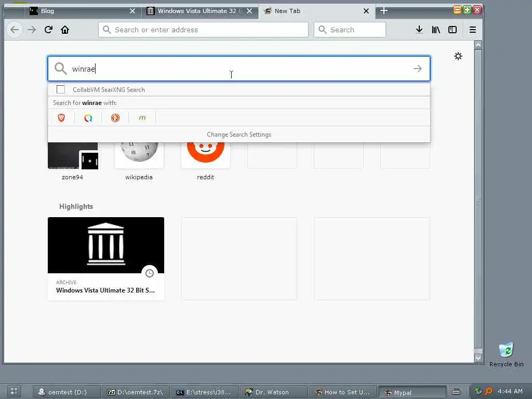Click the clock showing 4:44 AM
The width and height of the screenshot is (532, 399).
pos(510,391)
